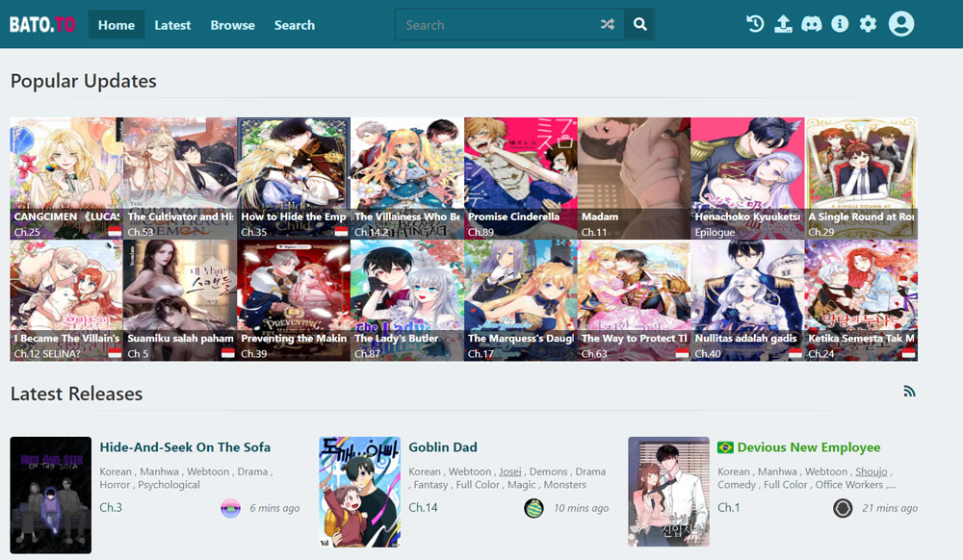Click the upload icon in header
Image resolution: width=963 pixels, height=560 pixels.
click(x=783, y=24)
